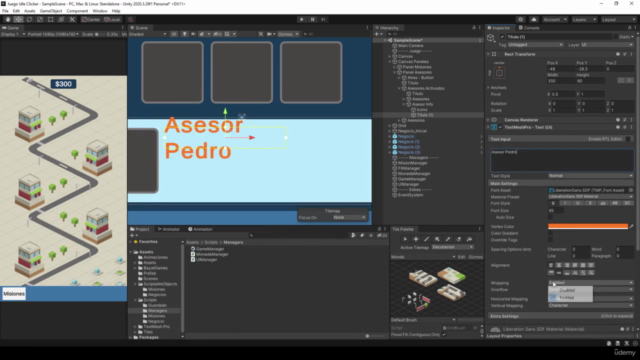Toggle Scene lighting bulb icon
This screenshot has height=360, width=640.
[x=184, y=34]
